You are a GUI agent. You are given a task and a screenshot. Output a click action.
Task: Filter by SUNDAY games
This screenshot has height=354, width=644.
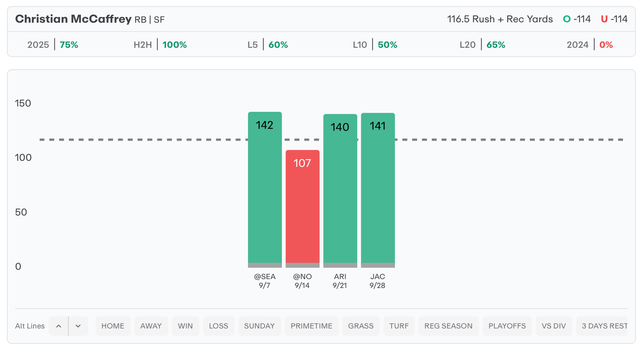tap(259, 326)
